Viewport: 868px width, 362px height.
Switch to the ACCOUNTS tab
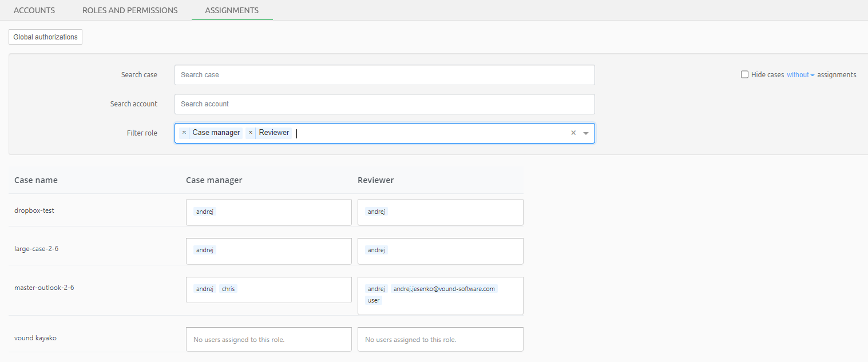pos(34,10)
